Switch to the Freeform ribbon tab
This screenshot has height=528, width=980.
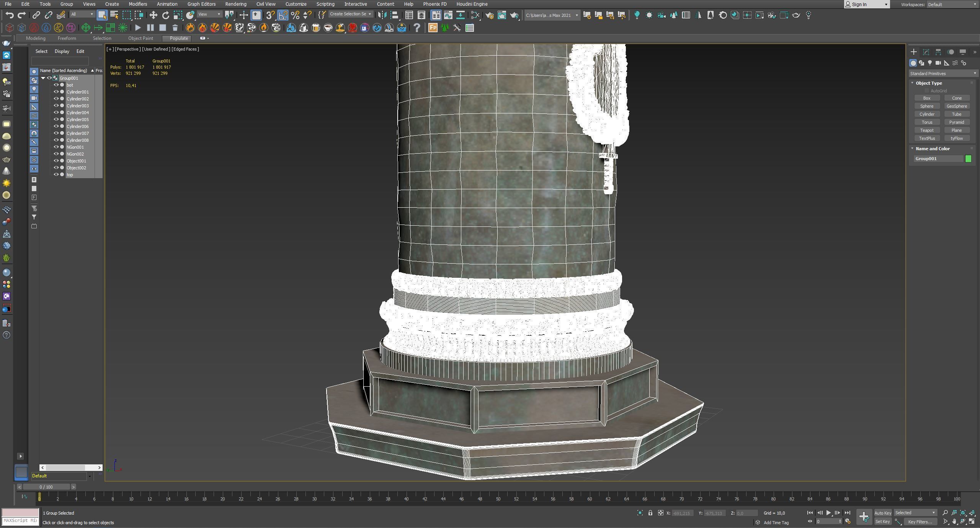pos(67,38)
